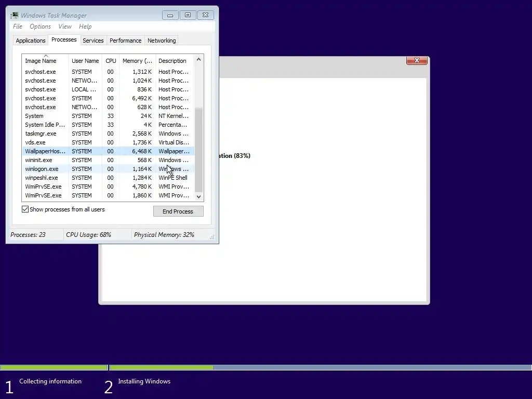This screenshot has height=399, width=532.
Task: Sort by the User Name column header
Action: (x=85, y=61)
